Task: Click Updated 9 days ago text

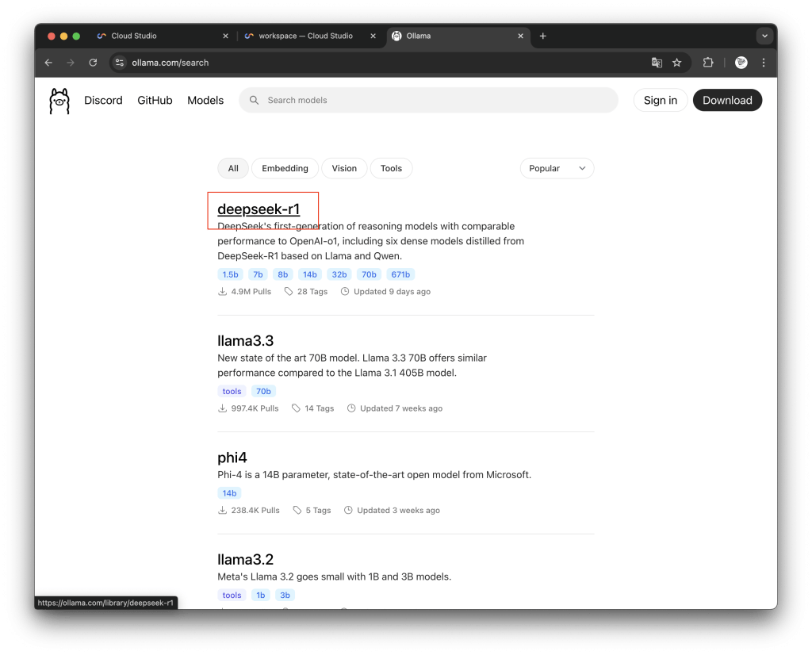Action: [x=392, y=292]
